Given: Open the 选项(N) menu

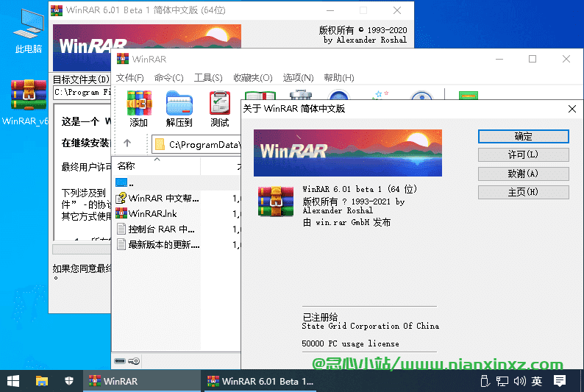Looking at the screenshot, I should 298,78.
